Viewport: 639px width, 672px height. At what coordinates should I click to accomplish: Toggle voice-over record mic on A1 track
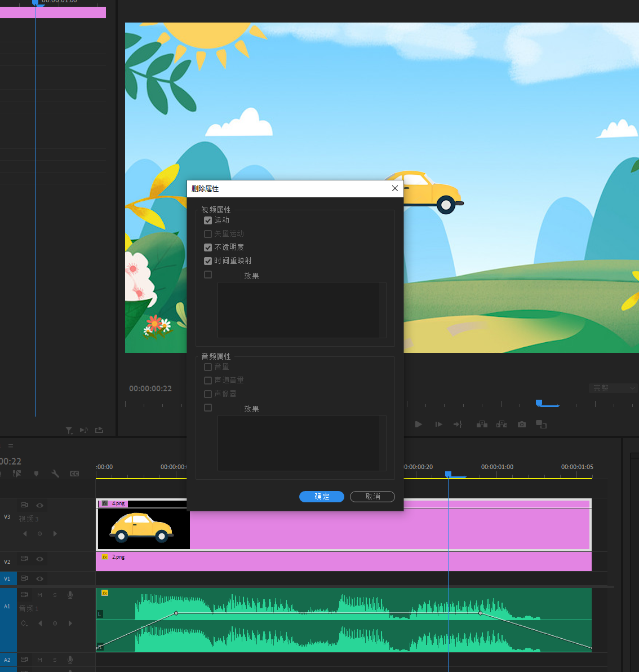click(70, 595)
